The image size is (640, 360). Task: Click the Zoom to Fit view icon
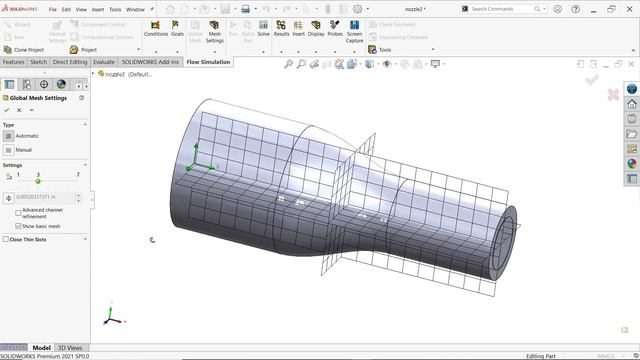click(289, 64)
